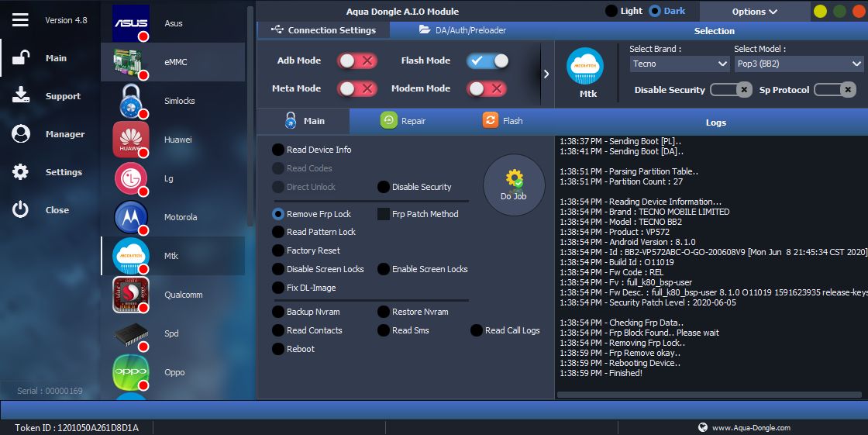Click the large Mtk cloud icon in Selection panel
The image size is (868, 435).
pos(584,66)
